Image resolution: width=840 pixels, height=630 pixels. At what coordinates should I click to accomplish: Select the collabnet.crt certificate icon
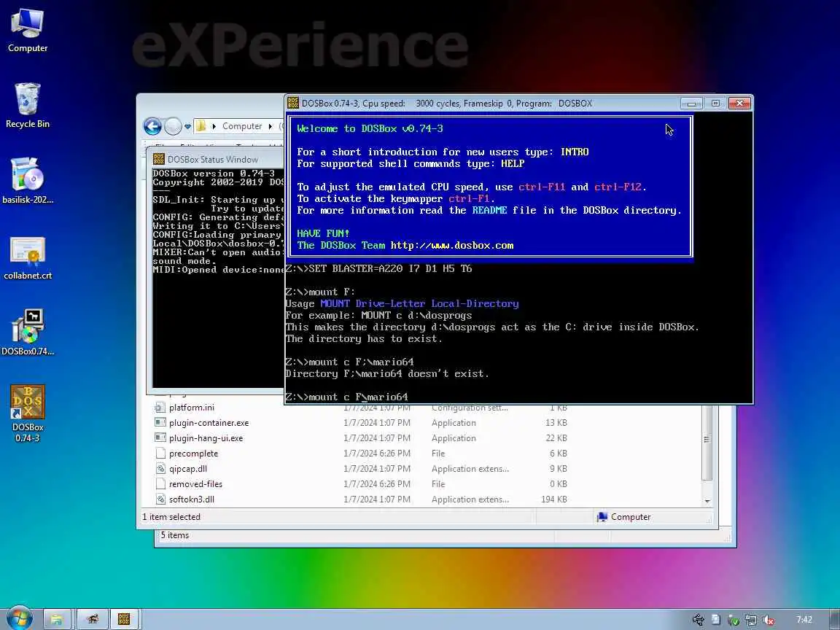(27, 258)
